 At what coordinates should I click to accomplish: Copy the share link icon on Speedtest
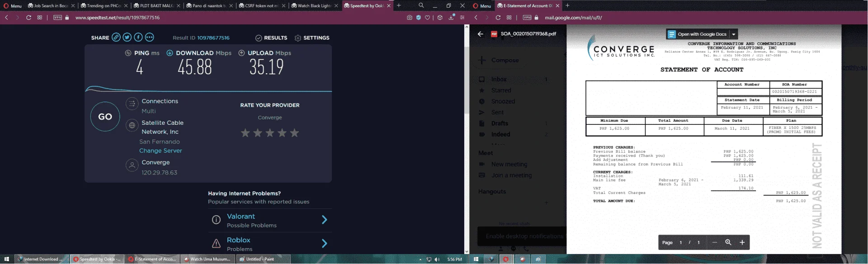point(116,38)
